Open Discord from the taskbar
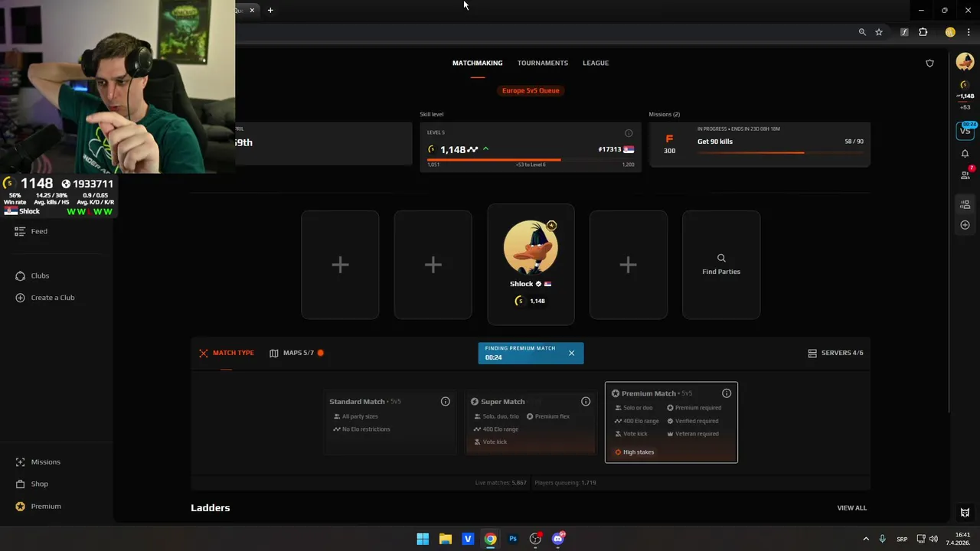 pos(558,539)
